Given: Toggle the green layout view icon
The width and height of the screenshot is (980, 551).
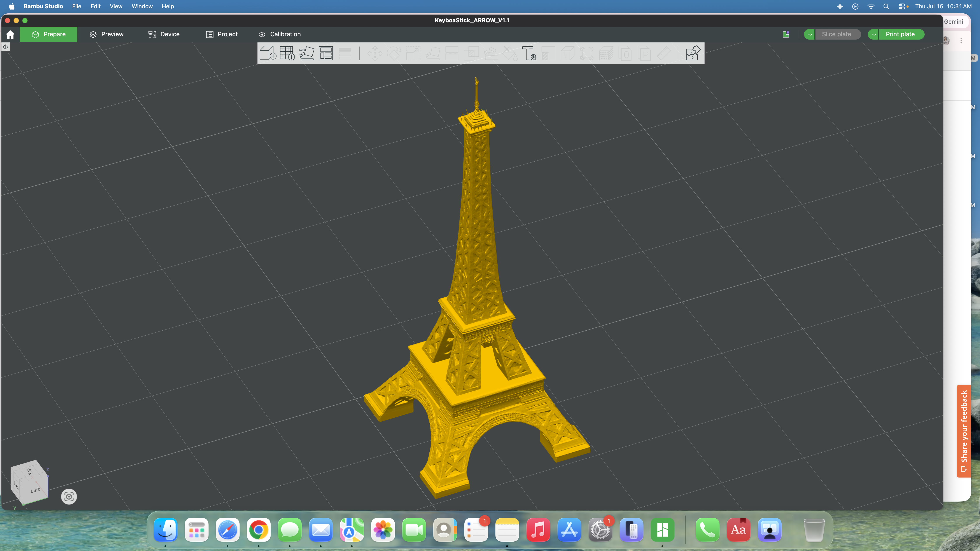Looking at the screenshot, I should [x=786, y=35].
